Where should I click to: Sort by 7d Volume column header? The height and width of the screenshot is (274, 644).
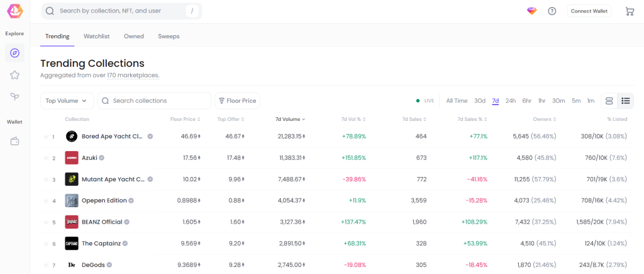(290, 119)
